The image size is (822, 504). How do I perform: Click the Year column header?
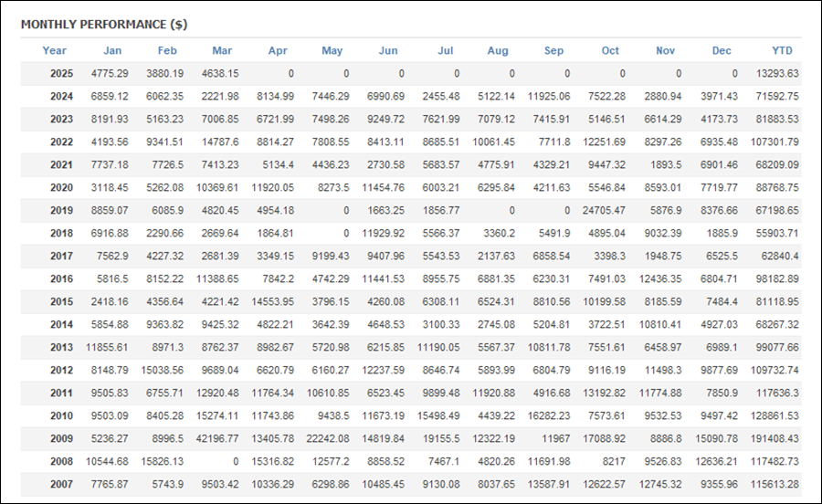54,50
